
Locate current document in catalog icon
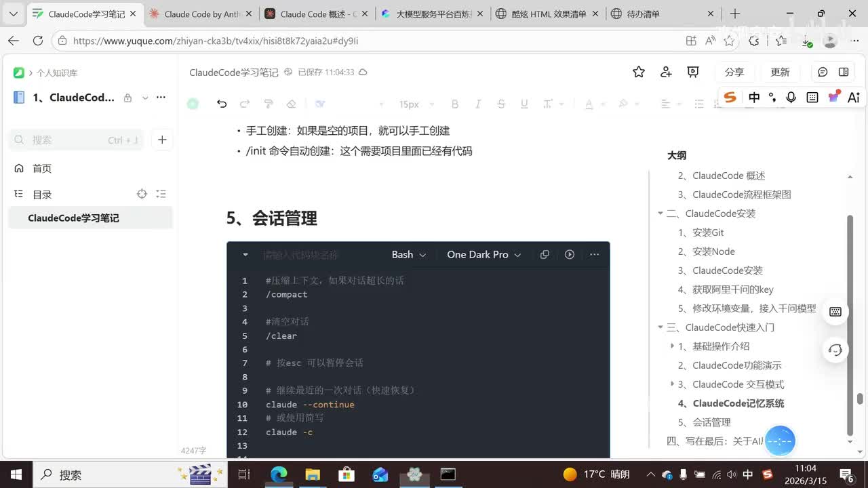point(142,194)
